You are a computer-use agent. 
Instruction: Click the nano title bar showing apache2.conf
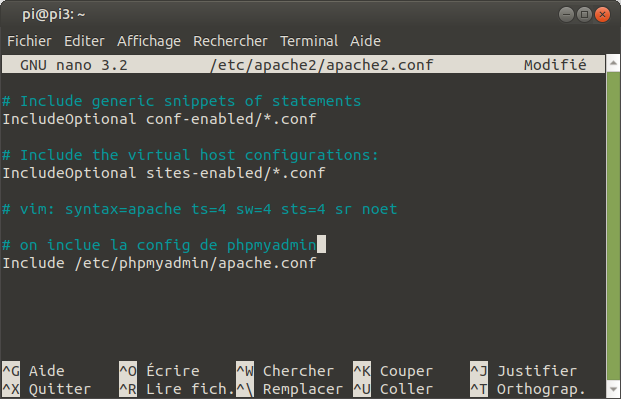click(x=303, y=65)
